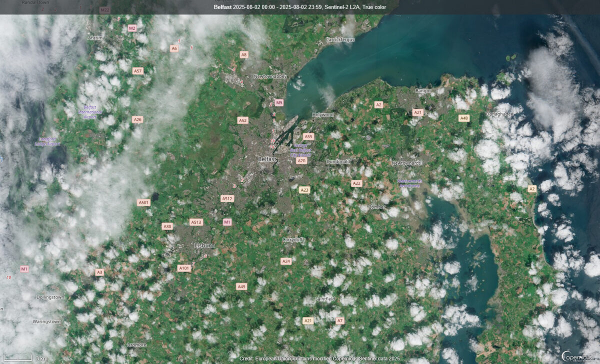600x364 pixels.
Task: Click the A513 road shield
Action: pyautogui.click(x=196, y=222)
